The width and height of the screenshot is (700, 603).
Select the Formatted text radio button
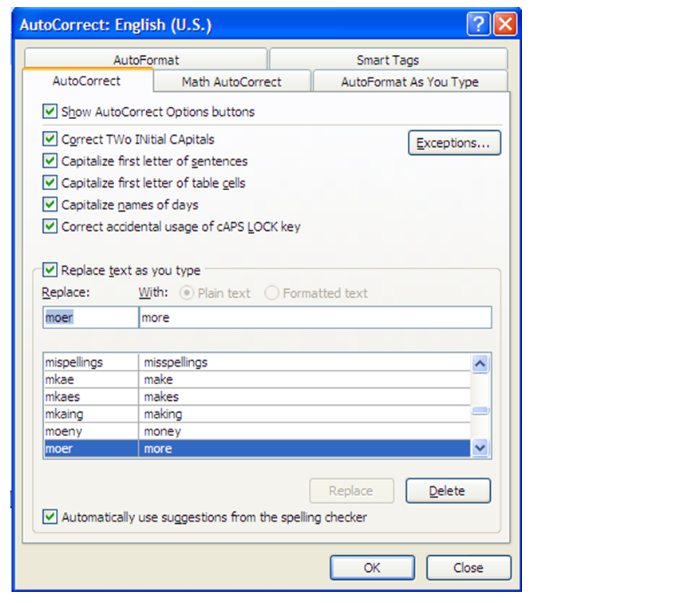[x=271, y=293]
